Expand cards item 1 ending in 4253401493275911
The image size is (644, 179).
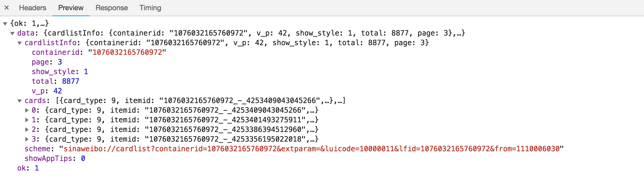(x=27, y=120)
